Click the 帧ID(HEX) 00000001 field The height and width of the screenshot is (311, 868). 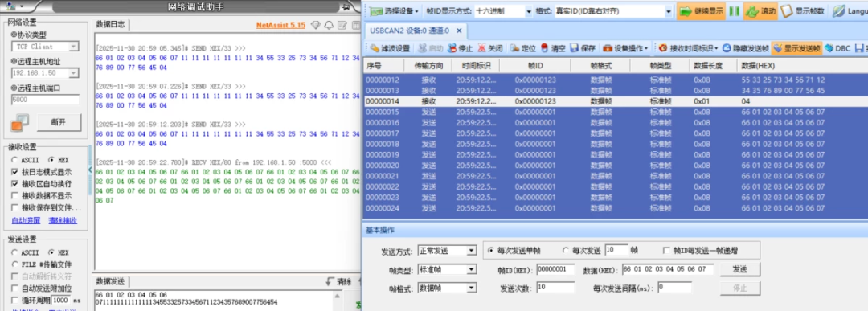(x=556, y=269)
